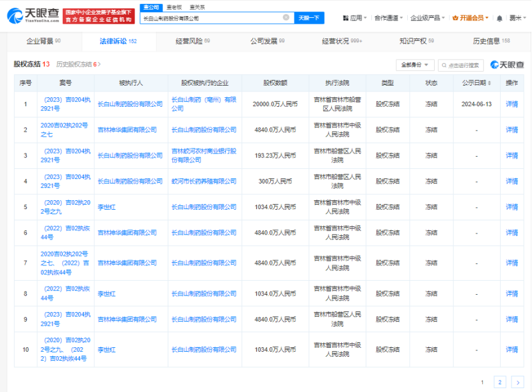Expand the 合作通道 dropdown

[387, 17]
